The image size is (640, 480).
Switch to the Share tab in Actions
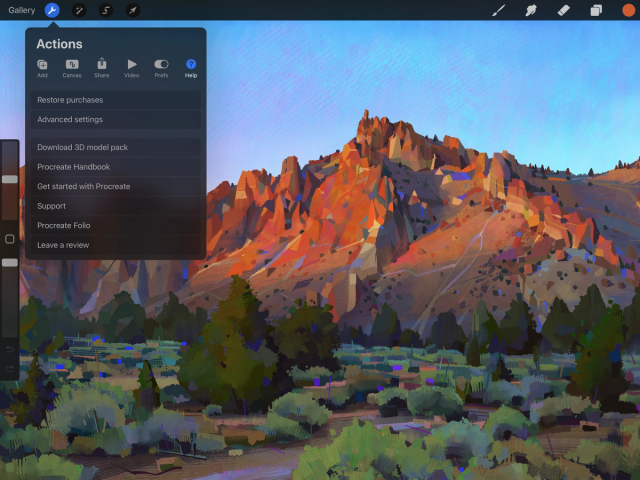(x=102, y=68)
